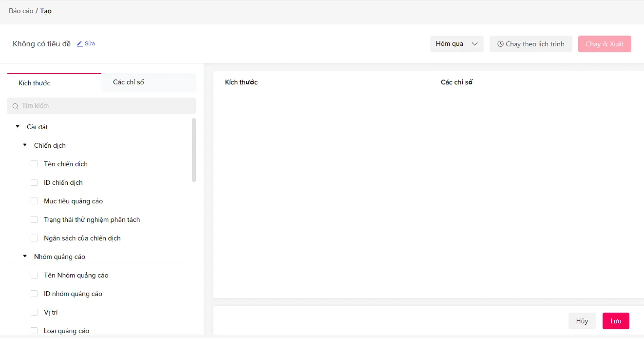The image size is (644, 338).
Task: Click the Lưu save button
Action: point(616,321)
